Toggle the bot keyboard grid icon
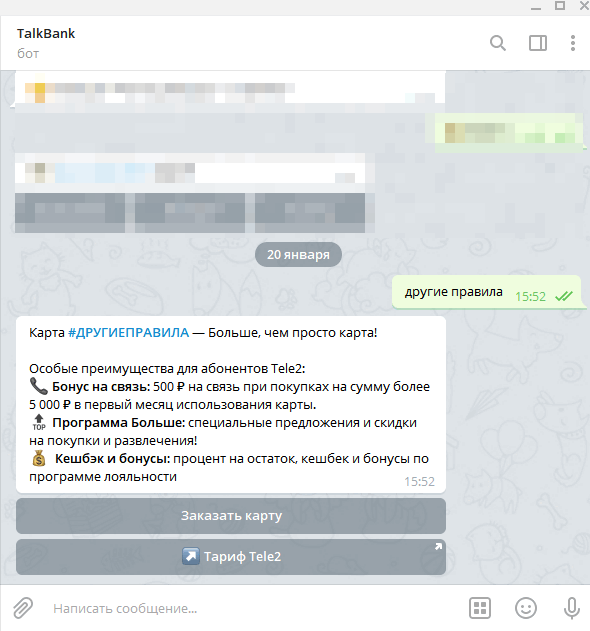The height and width of the screenshot is (631, 590). [480, 608]
